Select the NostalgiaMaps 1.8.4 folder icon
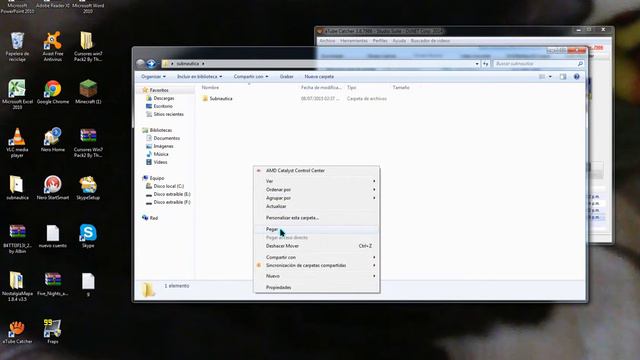Viewport: 640px width, 360px height. coord(17,287)
